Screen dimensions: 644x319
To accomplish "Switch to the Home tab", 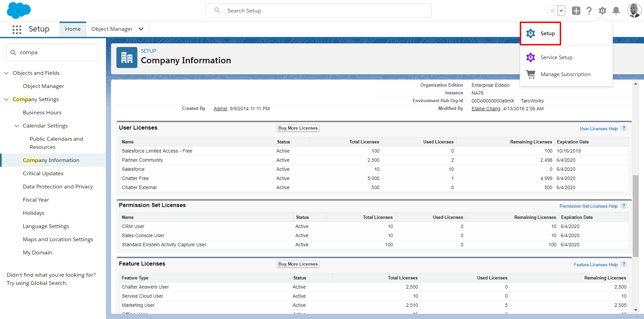I will point(73,29).
